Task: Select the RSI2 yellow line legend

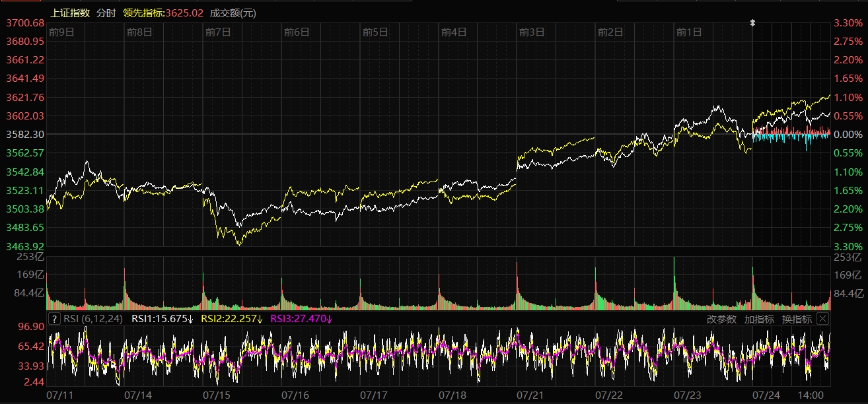Action: coord(231,319)
